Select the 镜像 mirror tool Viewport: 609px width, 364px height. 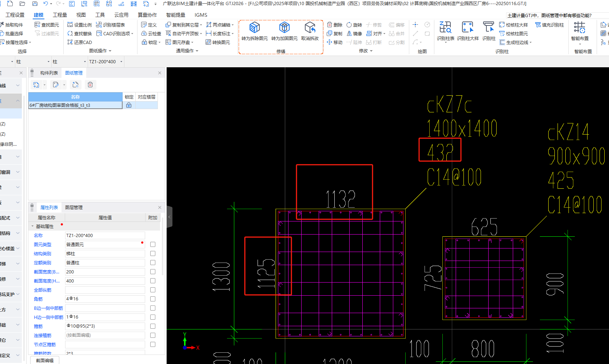(354, 33)
